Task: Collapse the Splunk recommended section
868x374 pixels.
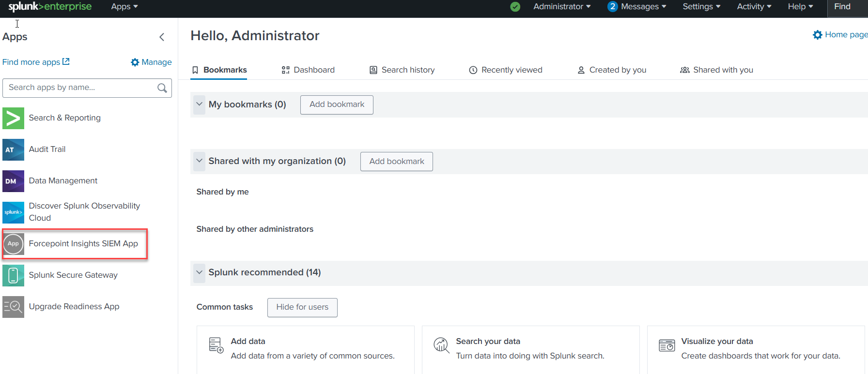Action: 199,272
